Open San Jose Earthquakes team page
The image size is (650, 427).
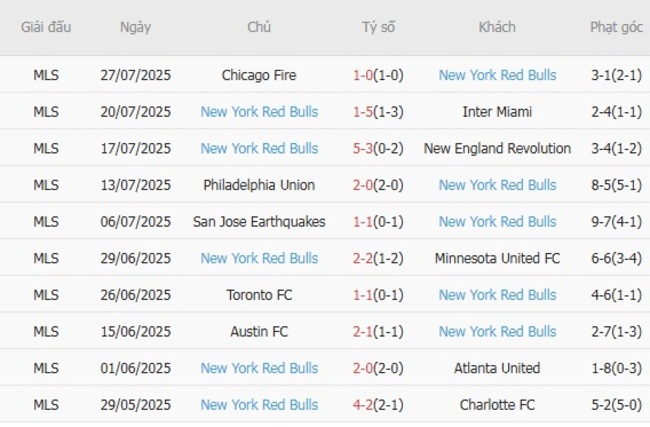click(259, 222)
